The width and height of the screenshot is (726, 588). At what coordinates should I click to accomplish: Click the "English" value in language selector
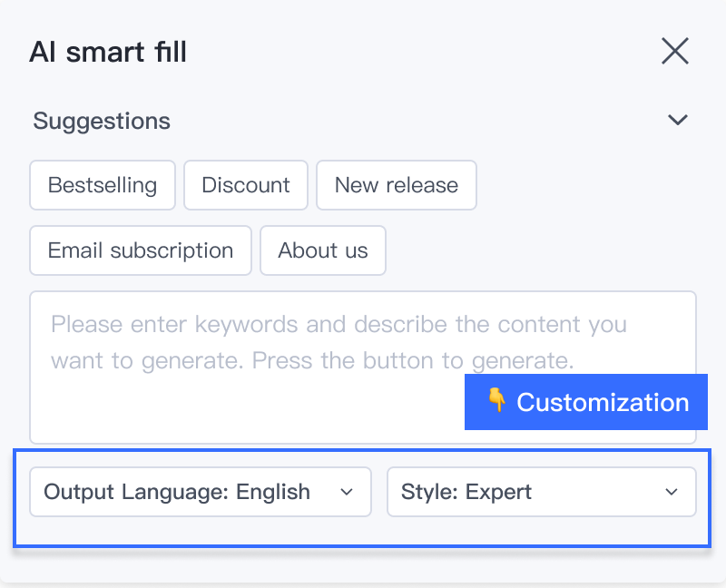(273, 492)
